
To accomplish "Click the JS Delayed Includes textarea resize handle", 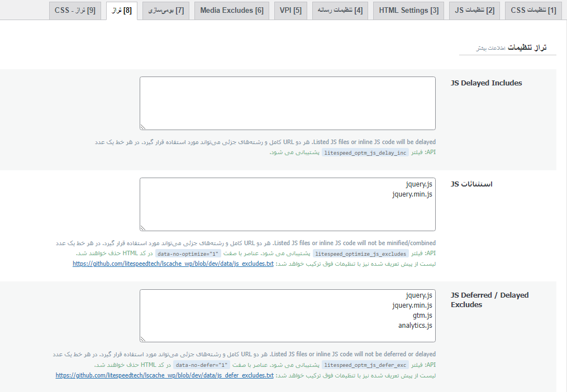I will [x=142, y=127].
